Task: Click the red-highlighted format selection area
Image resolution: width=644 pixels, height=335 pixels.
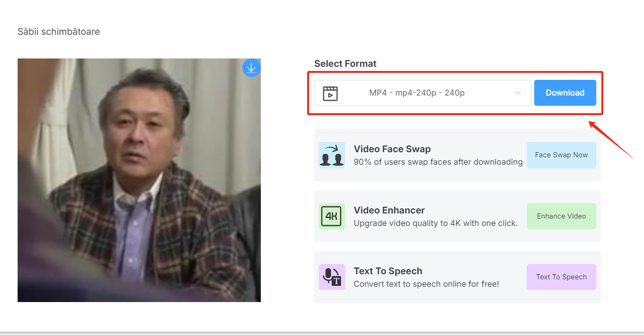Action: (455, 93)
